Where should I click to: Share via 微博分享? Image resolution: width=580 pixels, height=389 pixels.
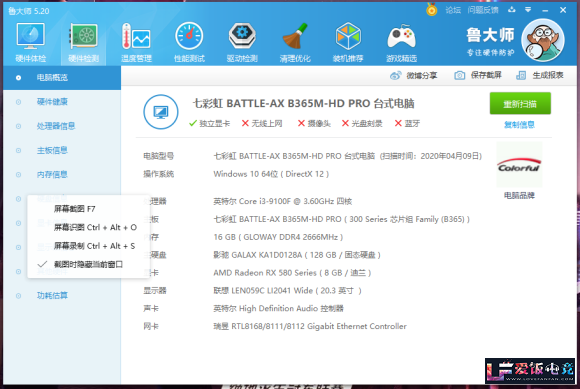tap(414, 75)
